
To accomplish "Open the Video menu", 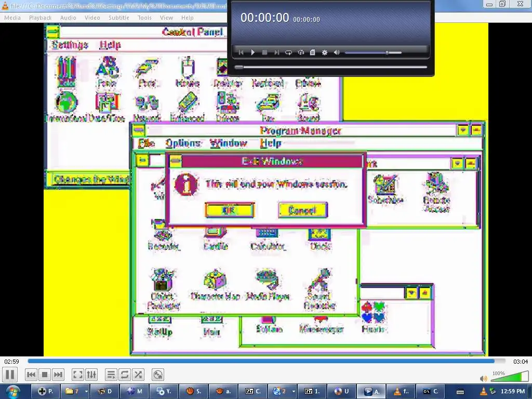I will coord(92,18).
